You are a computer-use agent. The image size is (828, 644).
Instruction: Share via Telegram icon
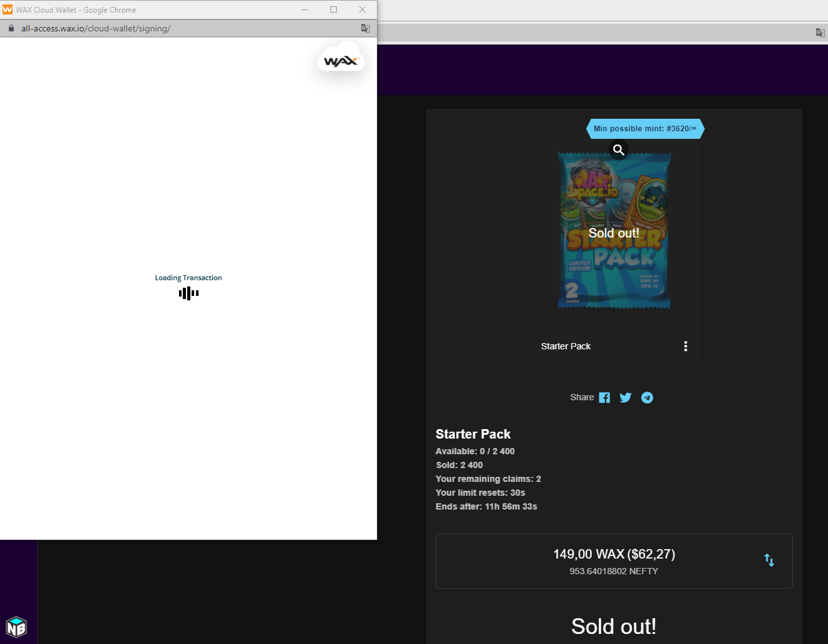tap(647, 398)
